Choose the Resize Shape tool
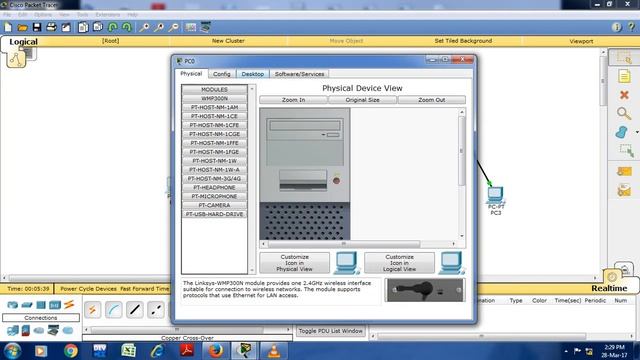 coord(626,151)
